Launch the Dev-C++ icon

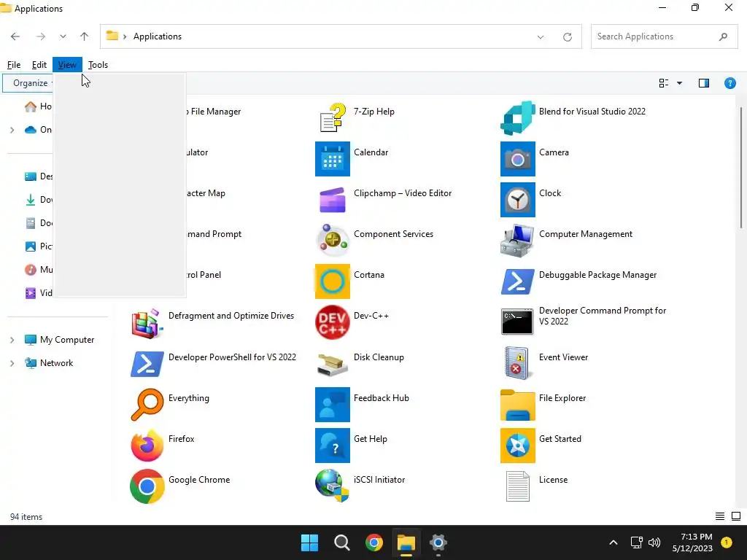coord(332,322)
